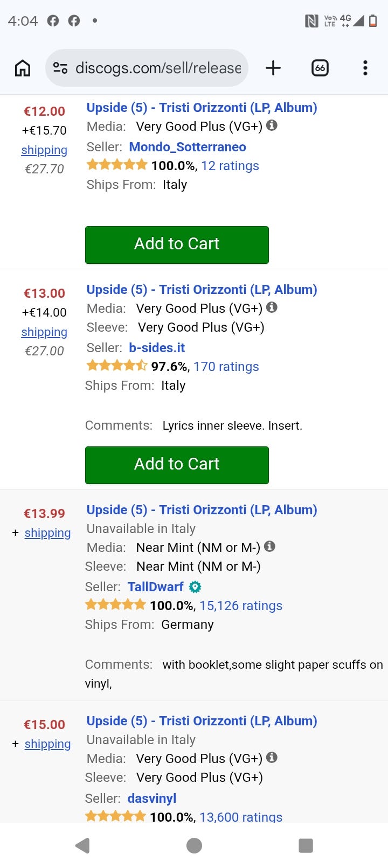Add the €13.00 b-sides.it listing to cart
This screenshot has width=388, height=868.
click(177, 465)
